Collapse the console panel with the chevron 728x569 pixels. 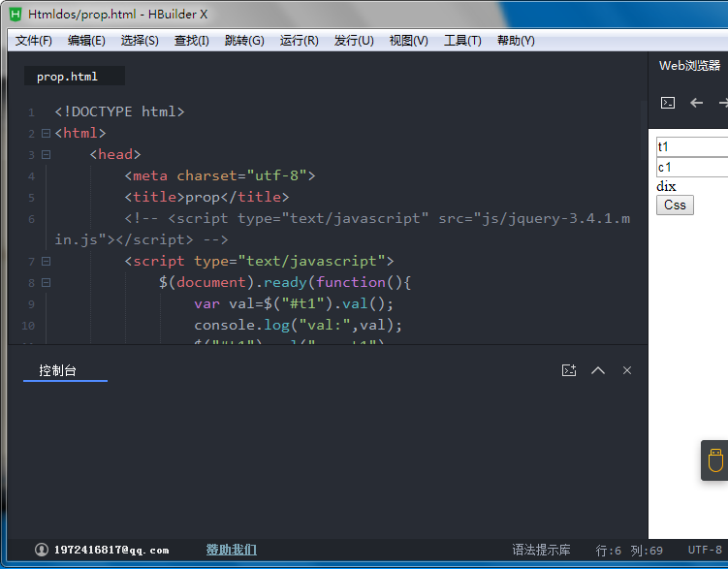point(598,370)
